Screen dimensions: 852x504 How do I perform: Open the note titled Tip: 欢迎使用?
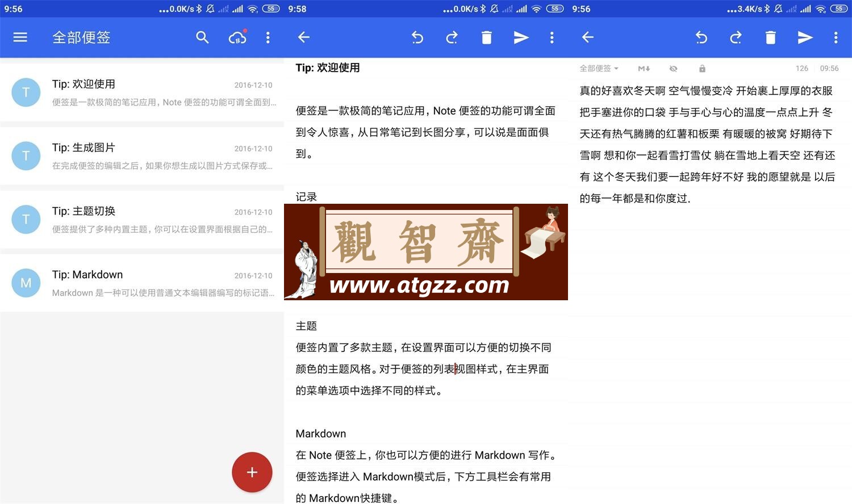point(142,93)
